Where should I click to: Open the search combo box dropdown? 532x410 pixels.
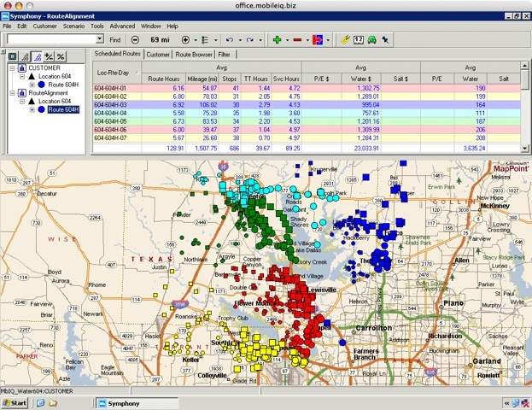98,39
